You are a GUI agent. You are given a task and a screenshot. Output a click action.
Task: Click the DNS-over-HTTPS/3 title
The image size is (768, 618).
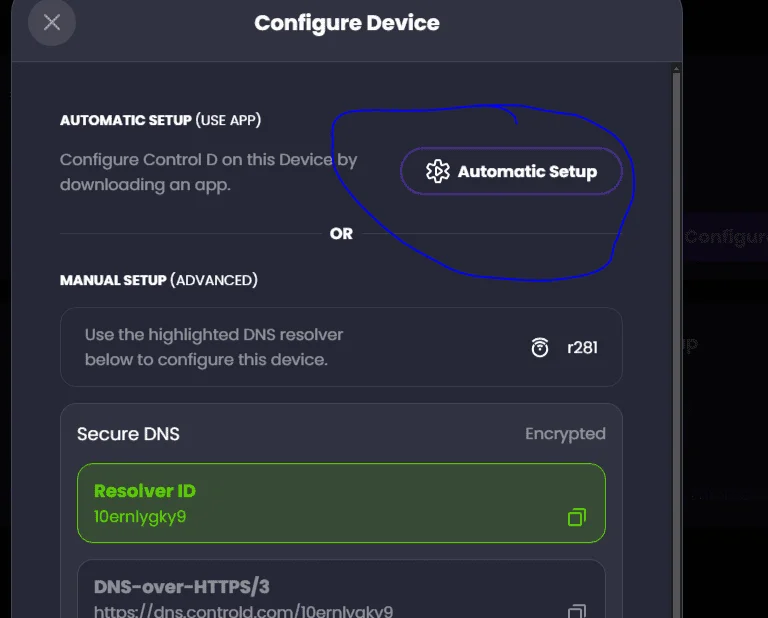click(182, 587)
